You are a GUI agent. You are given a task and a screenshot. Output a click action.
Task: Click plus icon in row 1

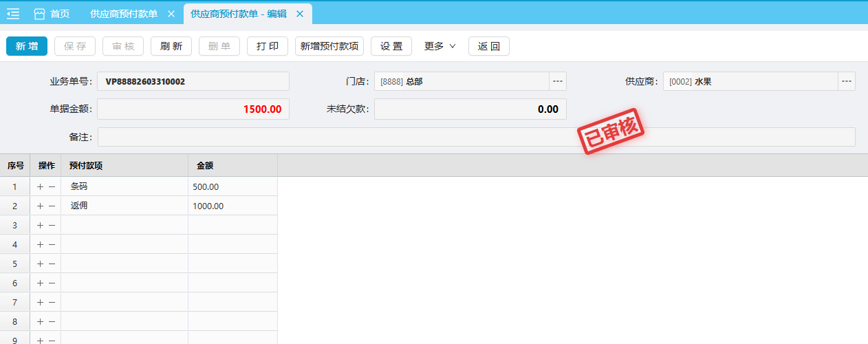coord(40,186)
